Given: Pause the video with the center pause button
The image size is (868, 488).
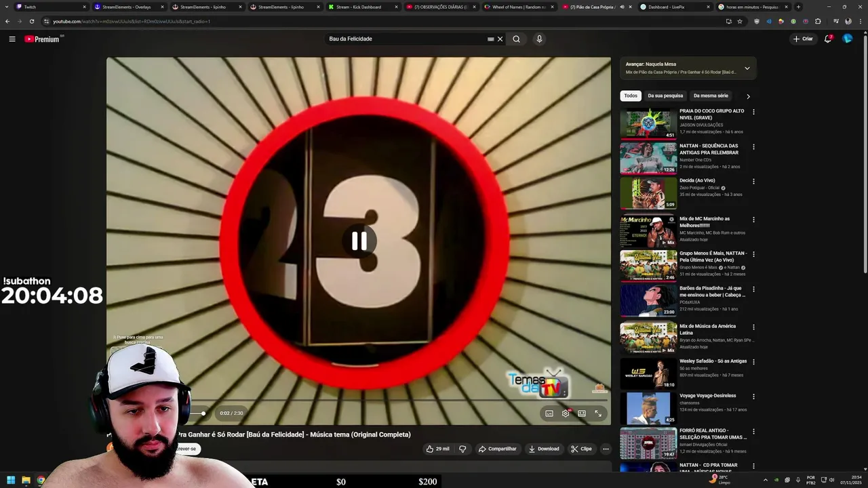Looking at the screenshot, I should [x=359, y=241].
